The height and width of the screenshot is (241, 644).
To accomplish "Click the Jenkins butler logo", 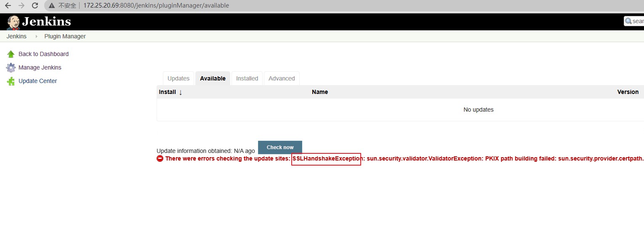I will coord(13,22).
